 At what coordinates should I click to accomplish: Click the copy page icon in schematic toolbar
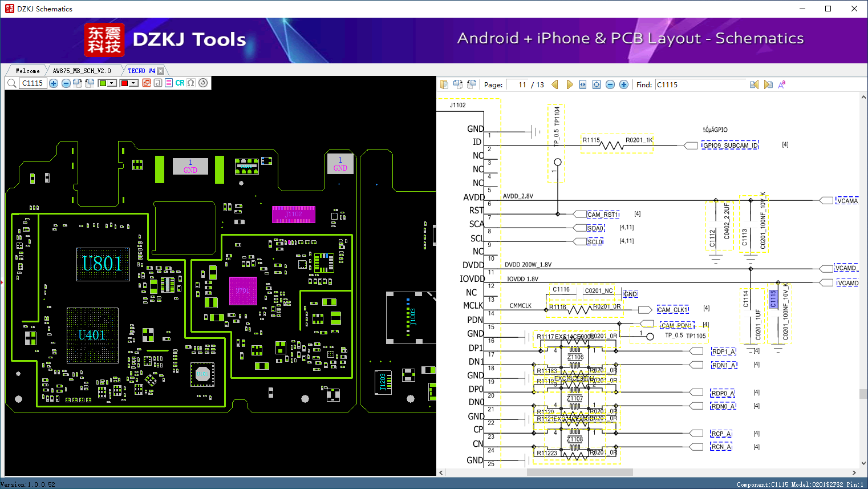[x=444, y=84]
